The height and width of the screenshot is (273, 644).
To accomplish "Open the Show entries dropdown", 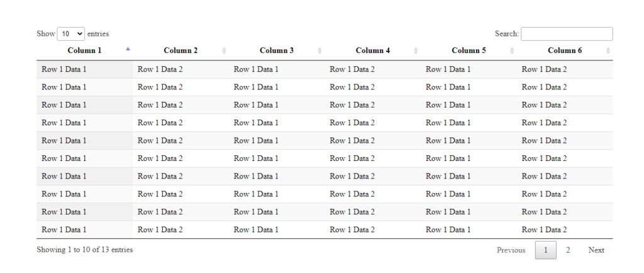I will tap(71, 34).
